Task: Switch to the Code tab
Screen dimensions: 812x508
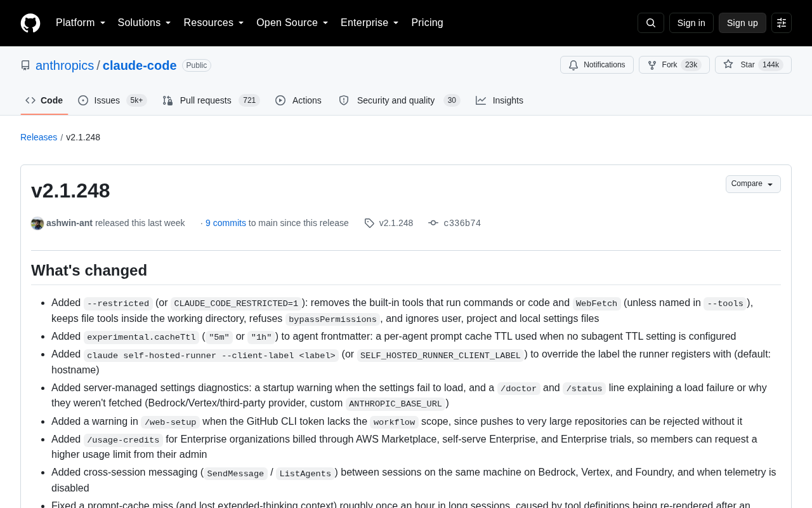Action: click(44, 100)
